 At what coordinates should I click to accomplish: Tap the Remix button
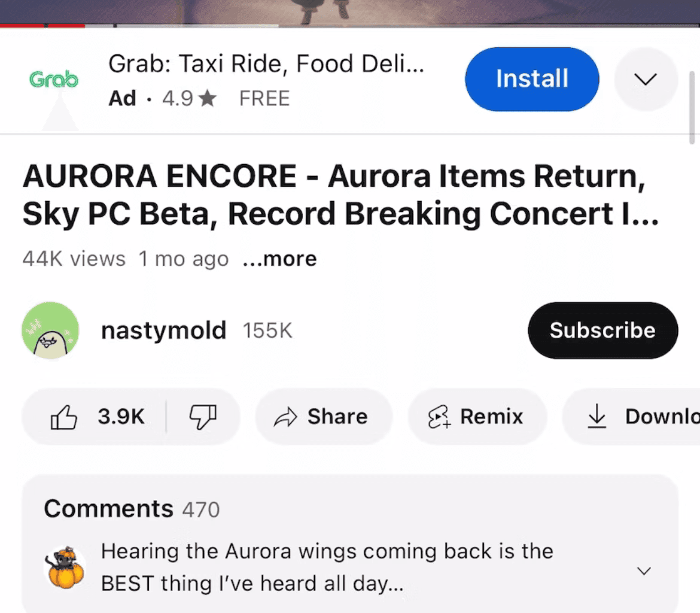click(x=477, y=417)
